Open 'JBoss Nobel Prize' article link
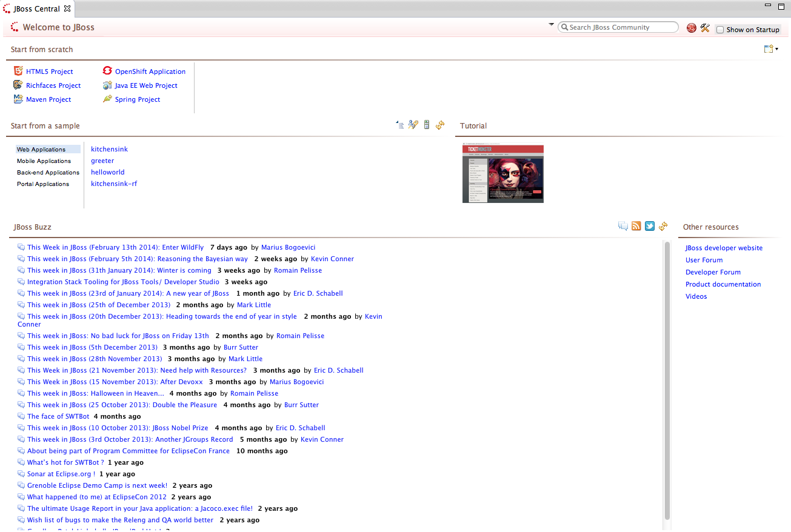Image resolution: width=791 pixels, height=532 pixels. (x=118, y=428)
